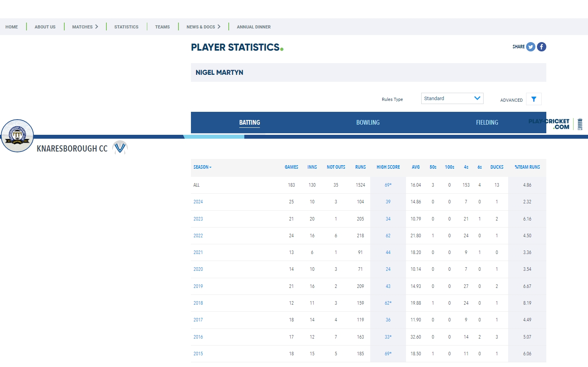This screenshot has height=367, width=588.
Task: Click the ECB logo at right edge
Action: tap(580, 124)
